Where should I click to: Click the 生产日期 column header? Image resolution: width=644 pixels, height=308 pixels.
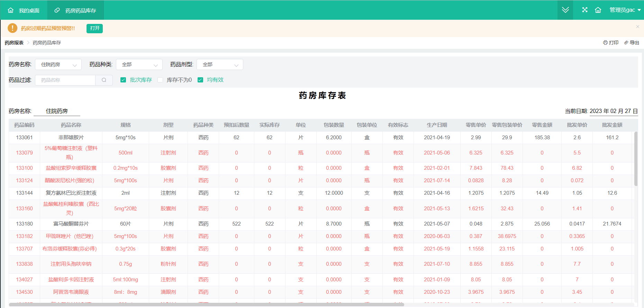(x=437, y=125)
